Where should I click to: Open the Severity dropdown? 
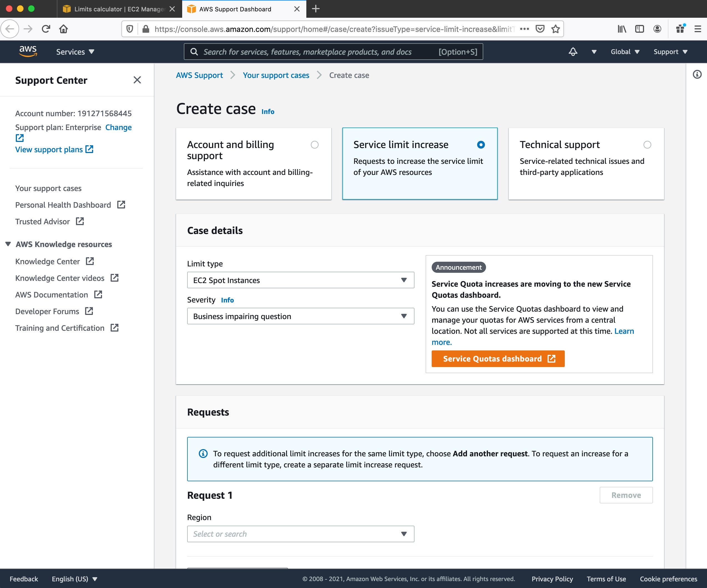pyautogui.click(x=300, y=316)
